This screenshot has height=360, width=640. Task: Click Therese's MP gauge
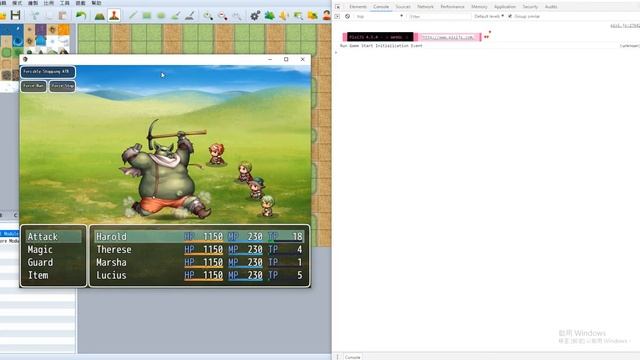pyautogui.click(x=245, y=250)
